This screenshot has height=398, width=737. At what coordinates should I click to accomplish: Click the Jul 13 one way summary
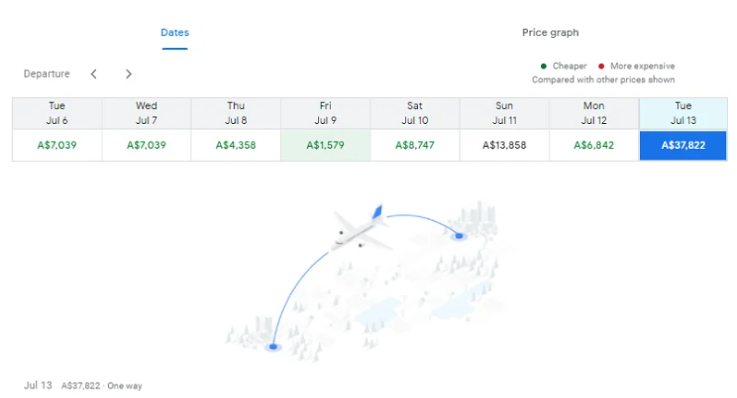83,385
